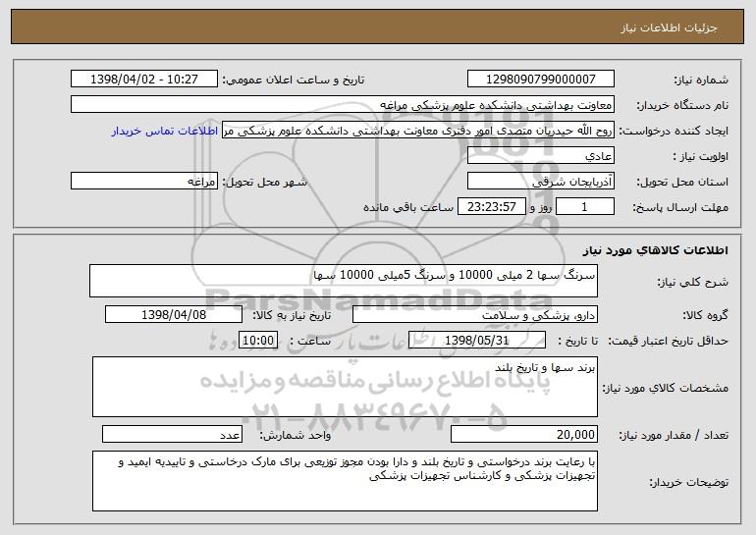Select the شماره نیاز field 1298090799000007
The width and height of the screenshot is (756, 535).
pyautogui.click(x=540, y=80)
